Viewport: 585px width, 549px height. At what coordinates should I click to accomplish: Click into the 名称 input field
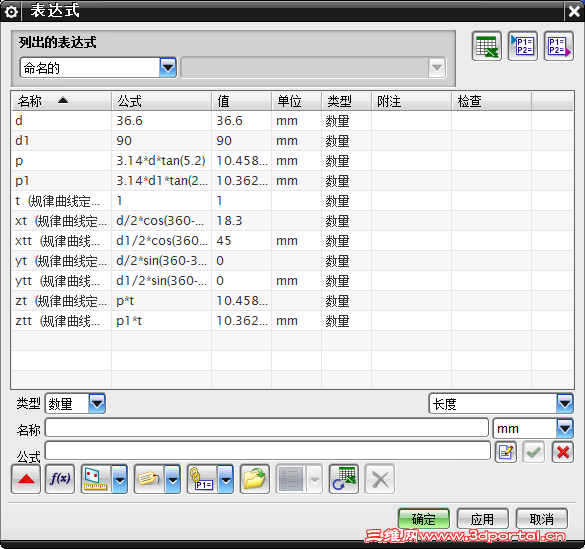[267, 428]
